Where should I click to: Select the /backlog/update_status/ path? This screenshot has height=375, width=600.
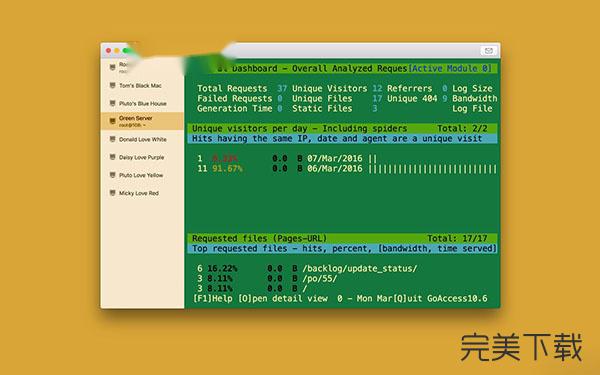pos(360,269)
